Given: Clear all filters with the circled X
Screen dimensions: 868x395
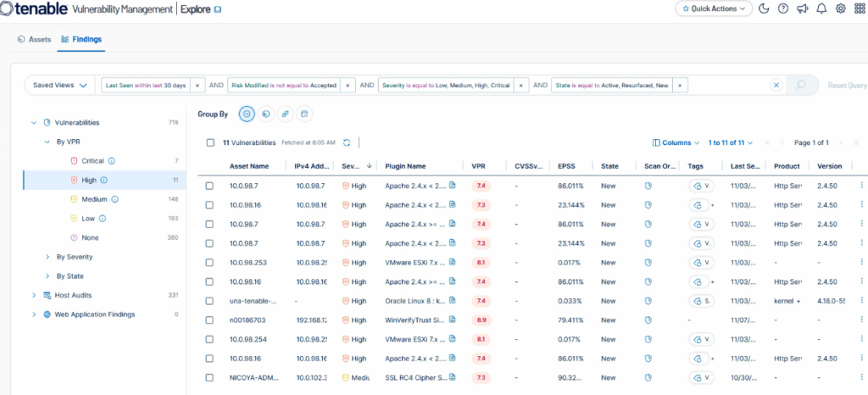Looking at the screenshot, I should [775, 86].
